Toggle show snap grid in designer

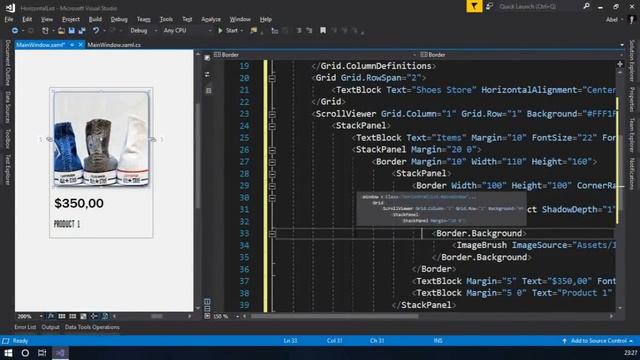click(x=62, y=316)
